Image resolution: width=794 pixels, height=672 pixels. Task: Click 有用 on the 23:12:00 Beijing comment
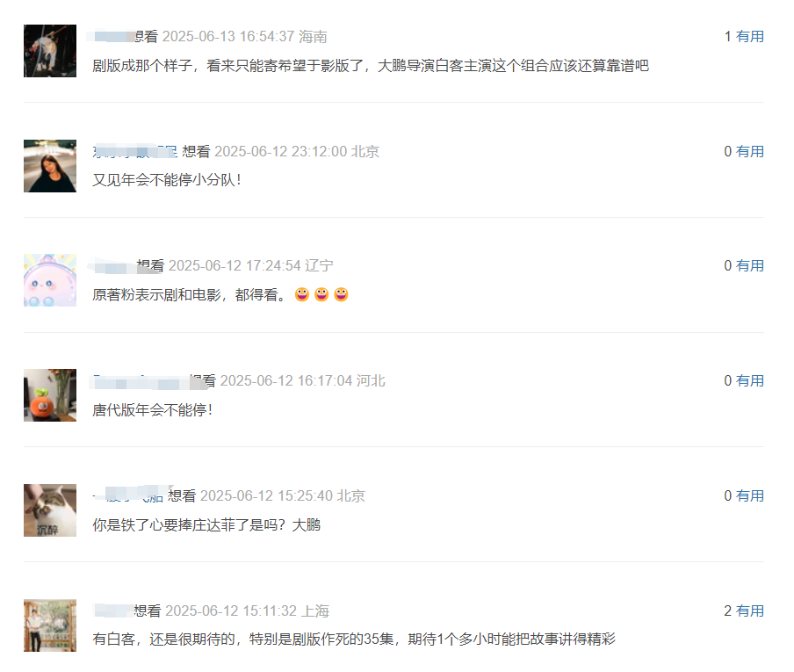coord(749,151)
